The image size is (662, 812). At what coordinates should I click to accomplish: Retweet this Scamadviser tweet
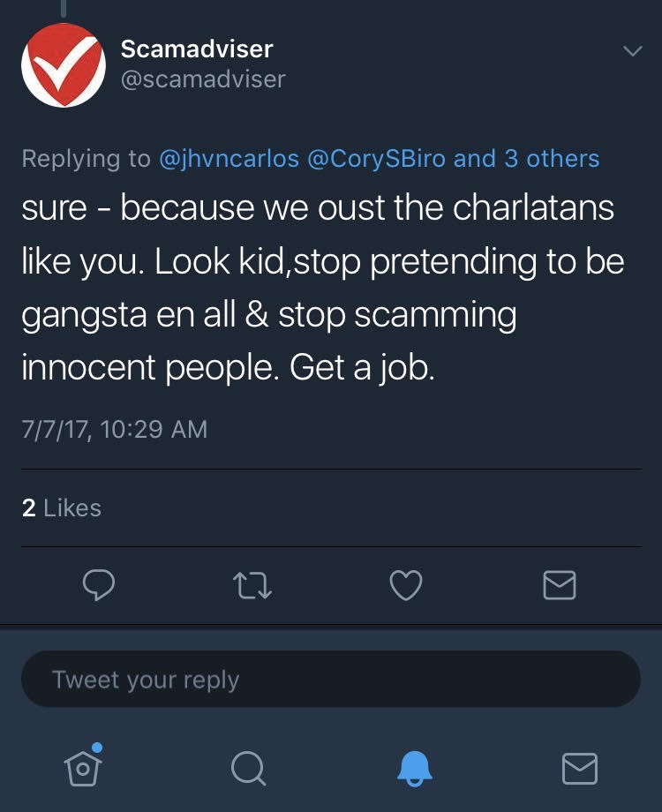(x=252, y=584)
